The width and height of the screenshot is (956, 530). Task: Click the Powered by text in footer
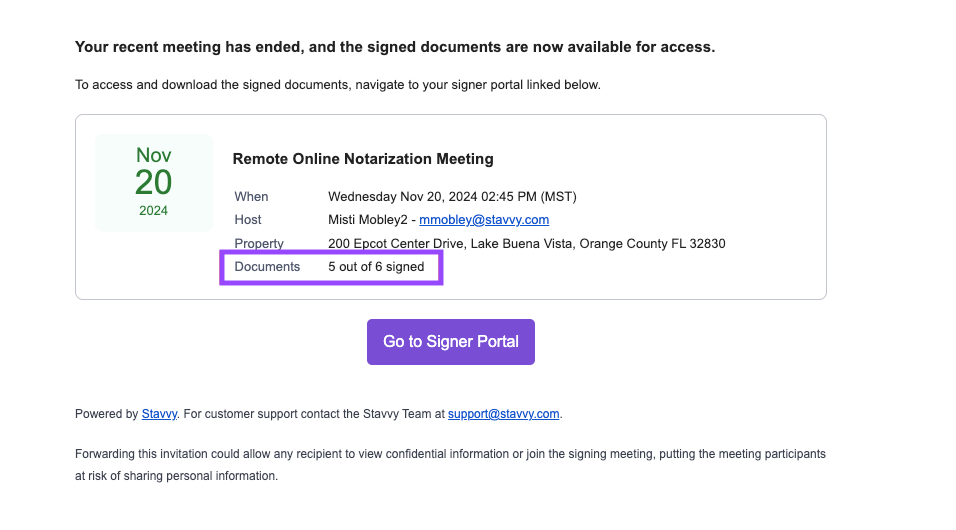tap(107, 414)
